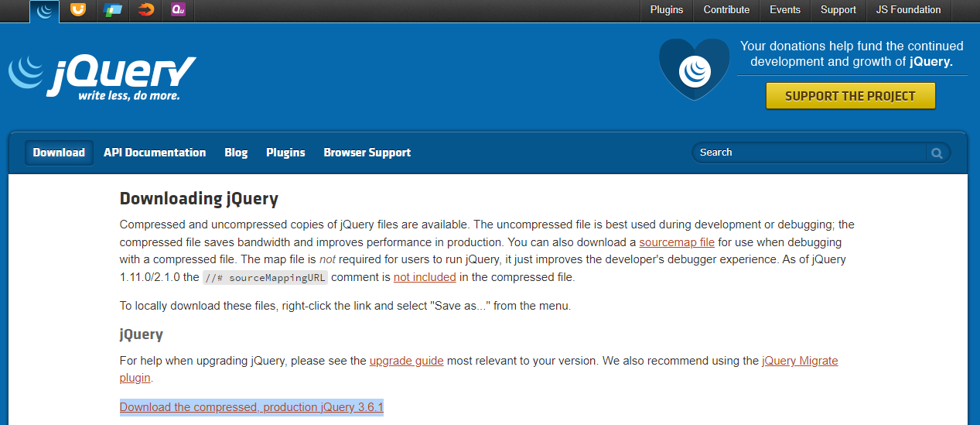This screenshot has height=425, width=980.
Task: Select the Download navigation tab
Action: pos(59,153)
